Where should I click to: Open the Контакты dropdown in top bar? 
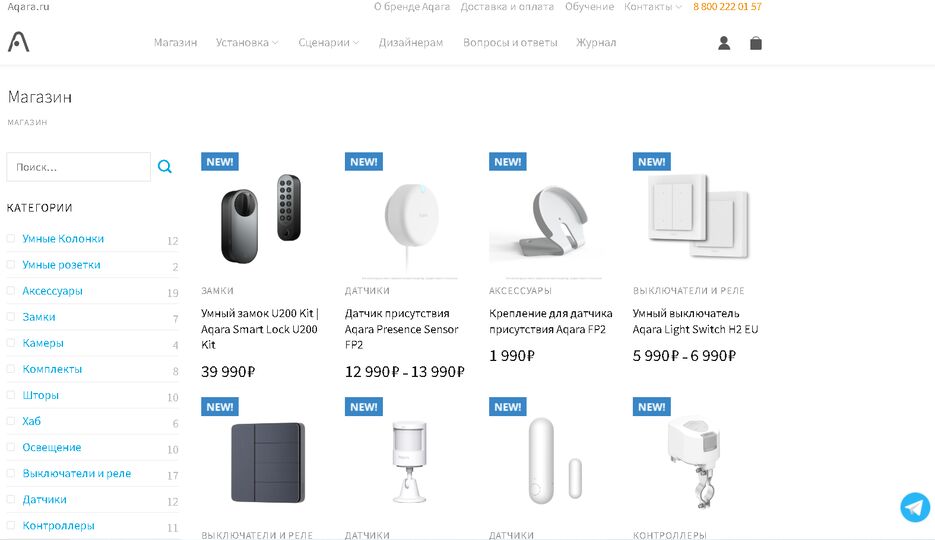(652, 7)
